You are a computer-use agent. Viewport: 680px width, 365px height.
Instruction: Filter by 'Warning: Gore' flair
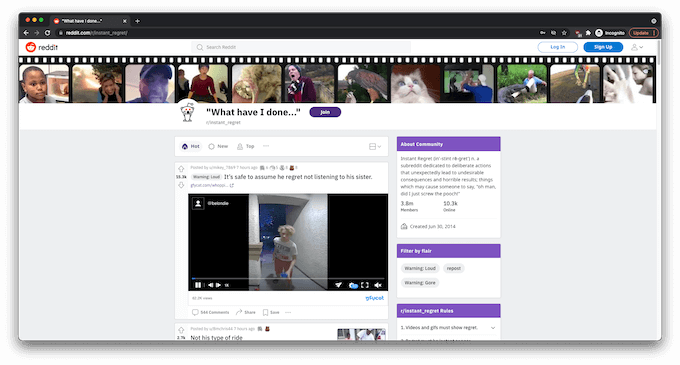[420, 283]
